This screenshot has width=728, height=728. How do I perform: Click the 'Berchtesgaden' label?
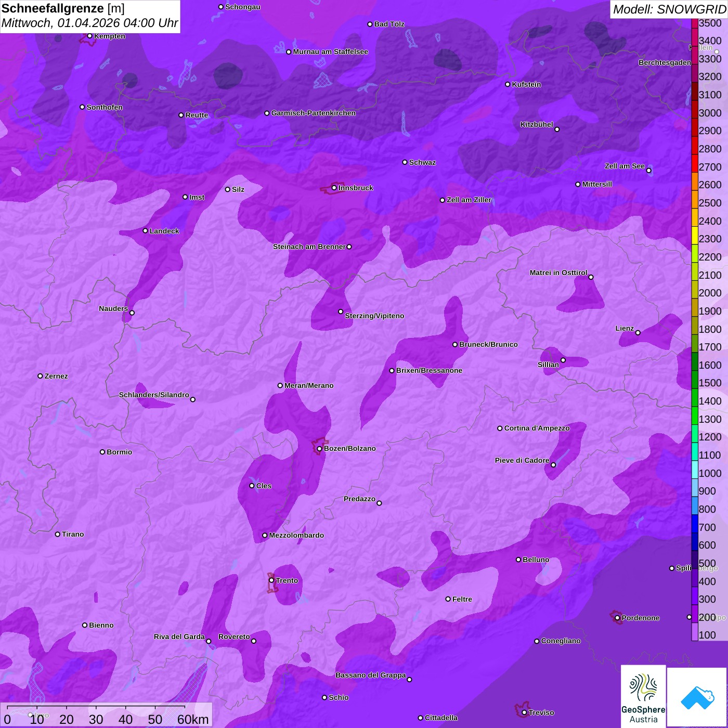665,62
